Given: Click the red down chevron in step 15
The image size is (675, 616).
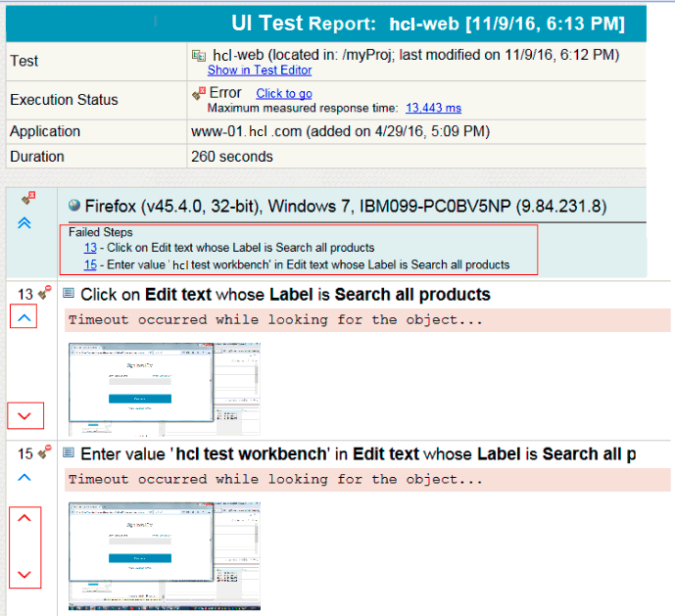Looking at the screenshot, I should 24,574.
